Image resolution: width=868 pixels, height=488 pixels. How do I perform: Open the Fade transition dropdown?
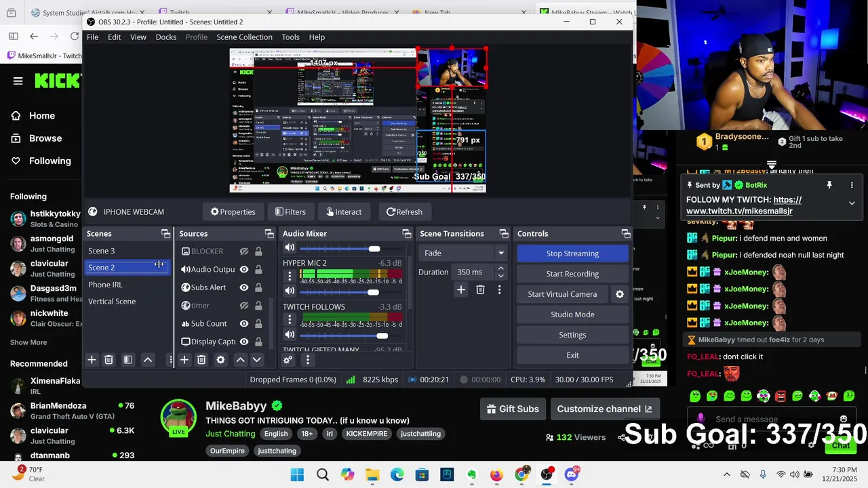(464, 253)
